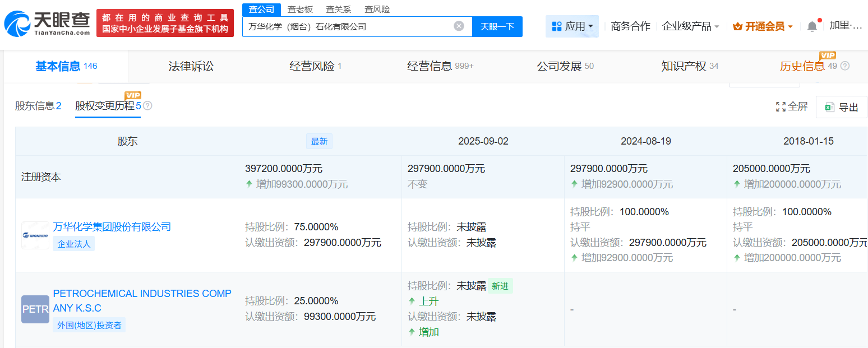Open the notifications bell icon
Viewport: 868px width, 348px height.
pos(811,26)
